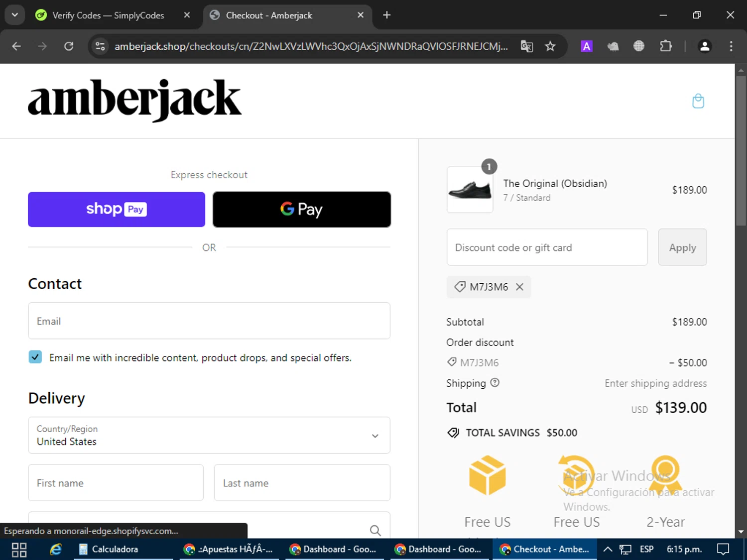Show hidden system tray icons

(608, 550)
